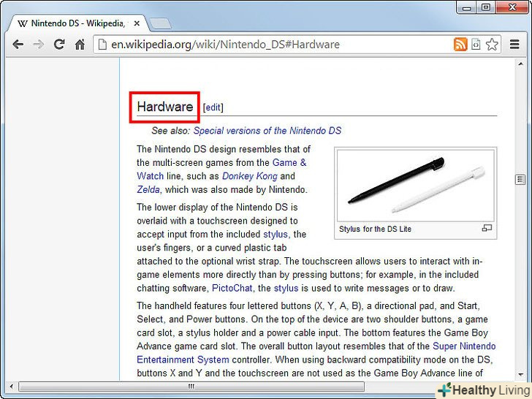
Task: Click the RSS feed icon in address bar
Action: pos(460,45)
